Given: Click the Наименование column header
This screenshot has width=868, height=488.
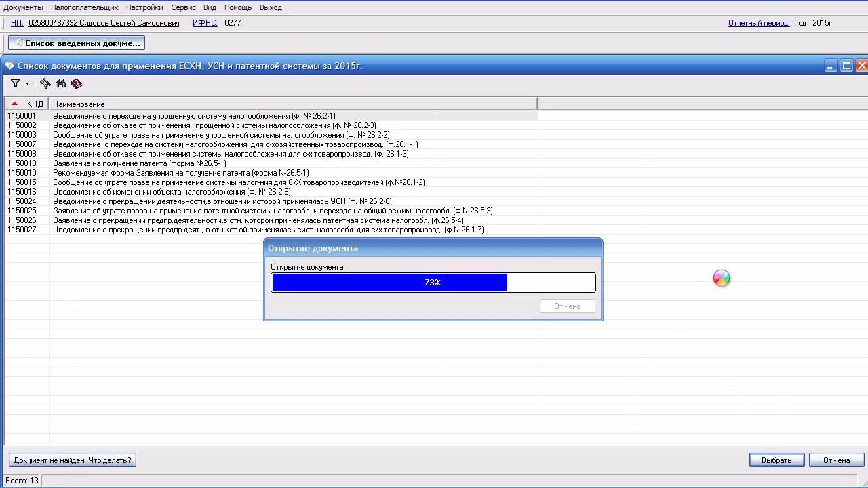Looking at the screenshot, I should pos(292,104).
